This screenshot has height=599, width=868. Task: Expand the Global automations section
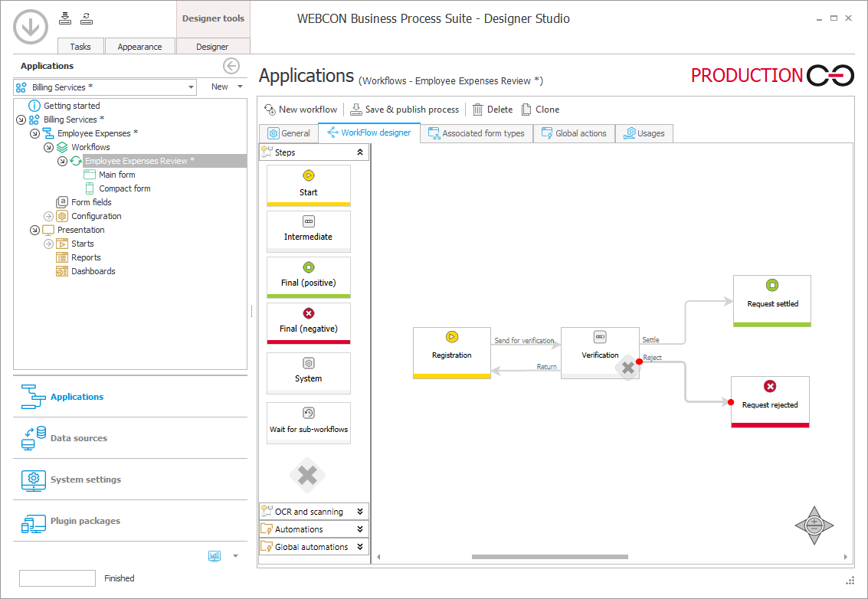360,547
